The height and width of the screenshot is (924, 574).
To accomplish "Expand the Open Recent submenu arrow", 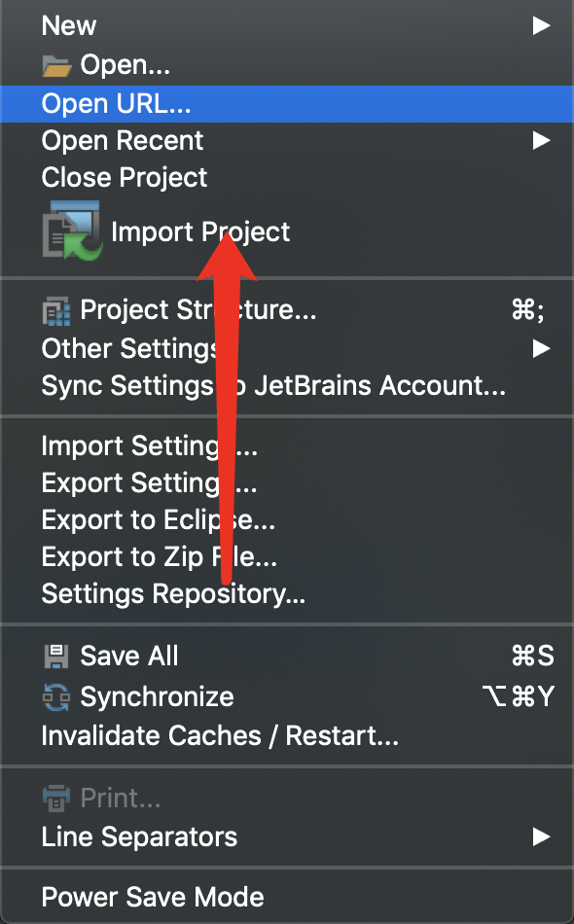I will 541,140.
